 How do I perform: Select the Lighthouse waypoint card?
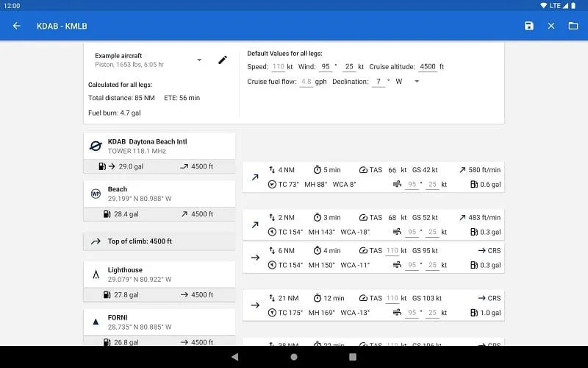point(159,275)
